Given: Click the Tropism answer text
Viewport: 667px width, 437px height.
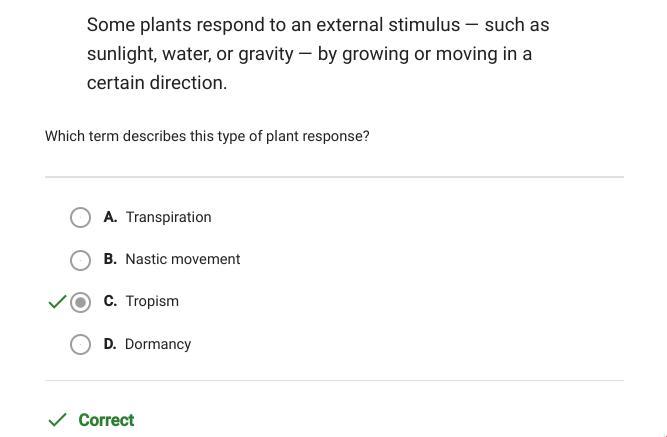Looking at the screenshot, I should click(152, 301).
